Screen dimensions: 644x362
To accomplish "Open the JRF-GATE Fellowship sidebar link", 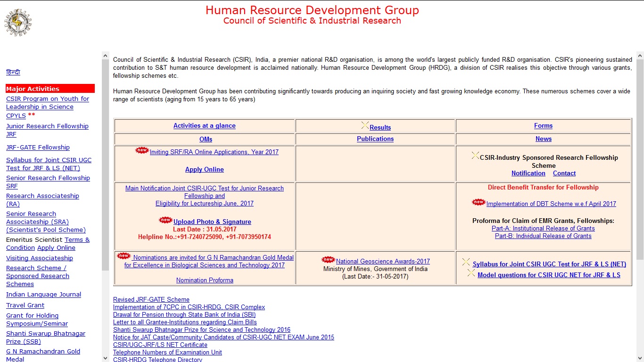I will pyautogui.click(x=38, y=148).
